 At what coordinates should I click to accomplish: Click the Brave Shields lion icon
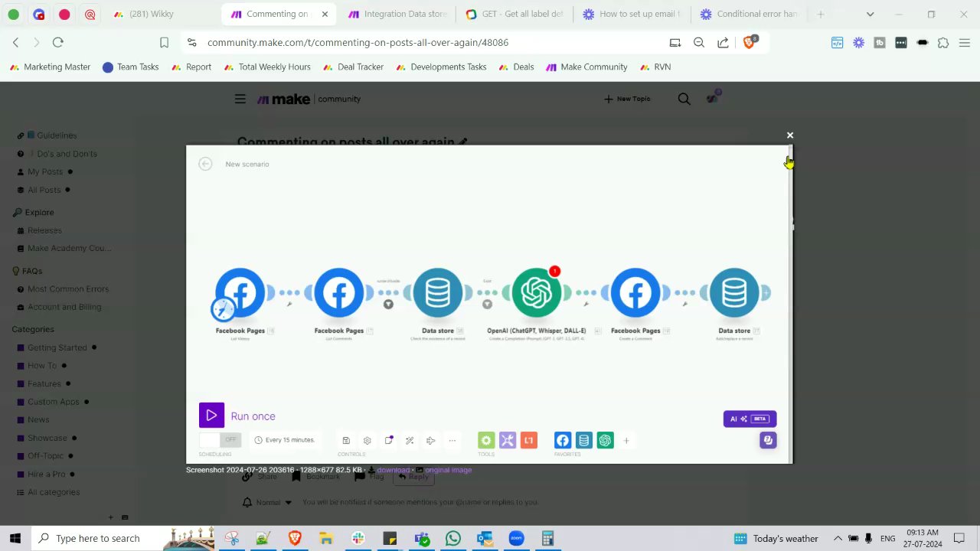click(750, 42)
